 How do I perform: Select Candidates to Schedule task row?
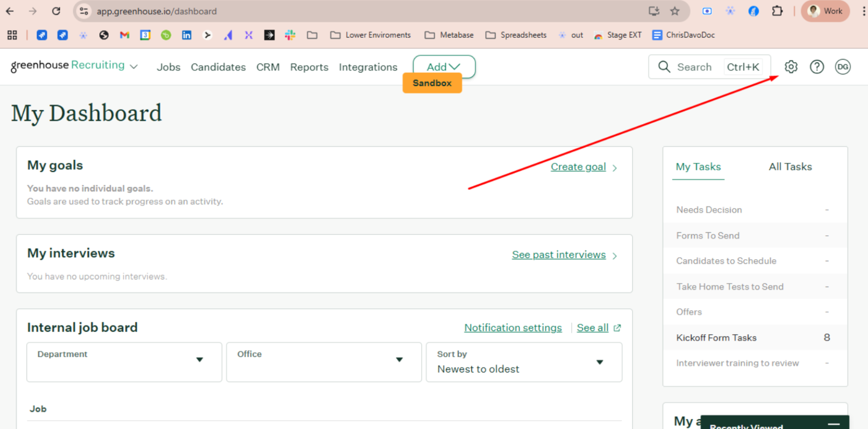pyautogui.click(x=755, y=261)
